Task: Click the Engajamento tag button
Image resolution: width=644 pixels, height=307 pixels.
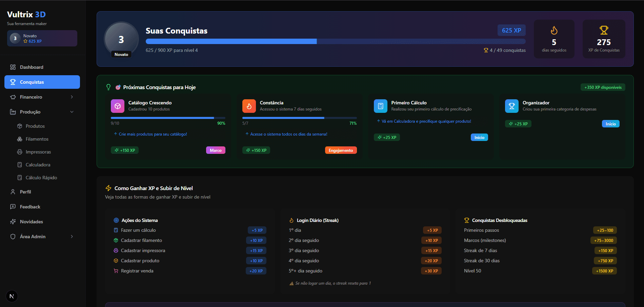Action: (x=341, y=150)
